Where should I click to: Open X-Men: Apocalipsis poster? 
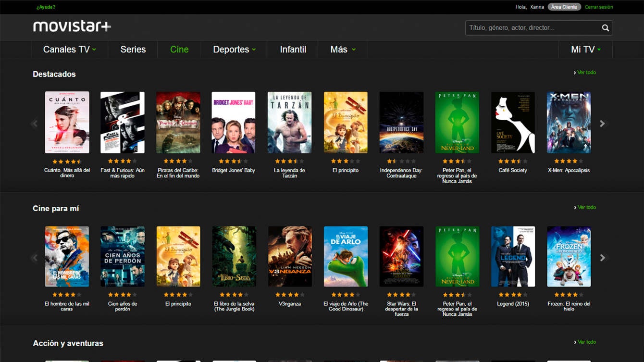click(569, 123)
